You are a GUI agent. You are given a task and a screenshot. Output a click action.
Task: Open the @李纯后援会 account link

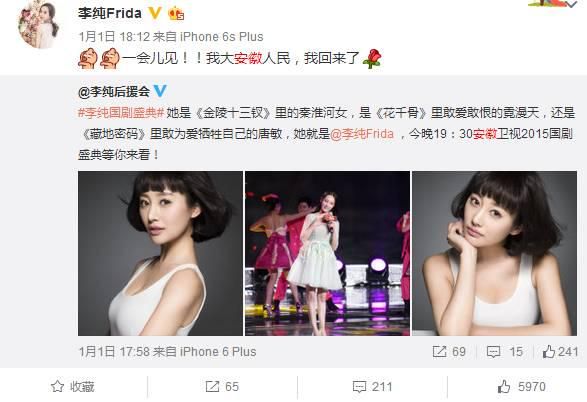(114, 91)
